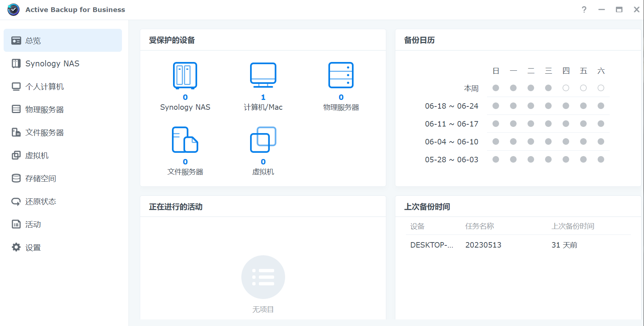Select the 总览 overview sidebar icon
The width and height of the screenshot is (644, 326).
(16, 40)
